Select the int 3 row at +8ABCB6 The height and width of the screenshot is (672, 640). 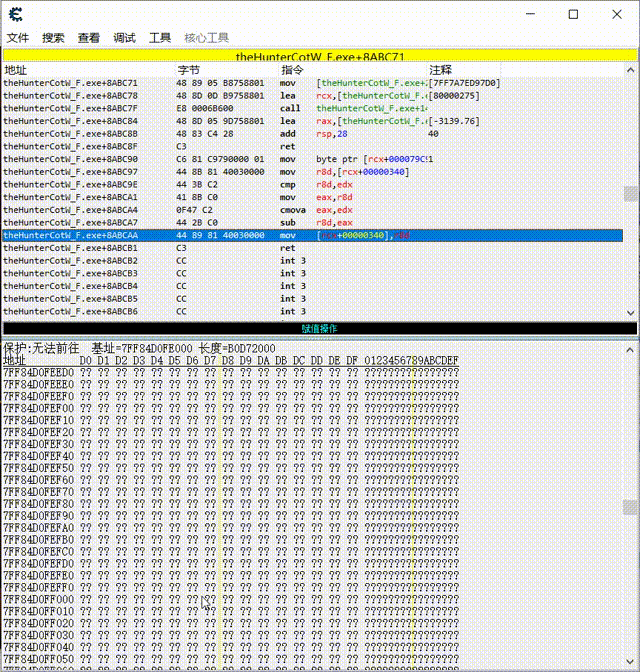click(312, 312)
